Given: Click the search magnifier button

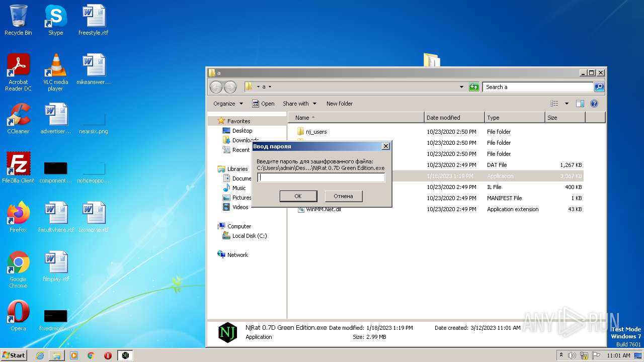Looking at the screenshot, I should click(599, 87).
